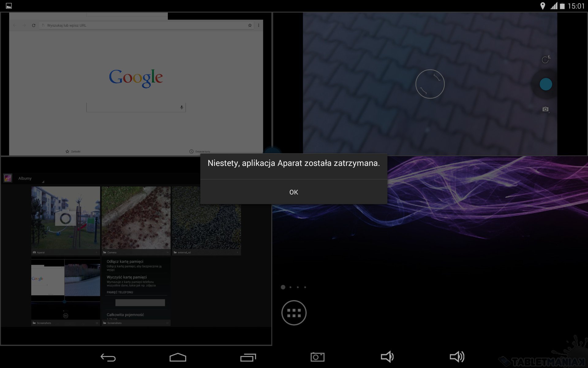Toggle the camera flash settings icon

[545, 59]
